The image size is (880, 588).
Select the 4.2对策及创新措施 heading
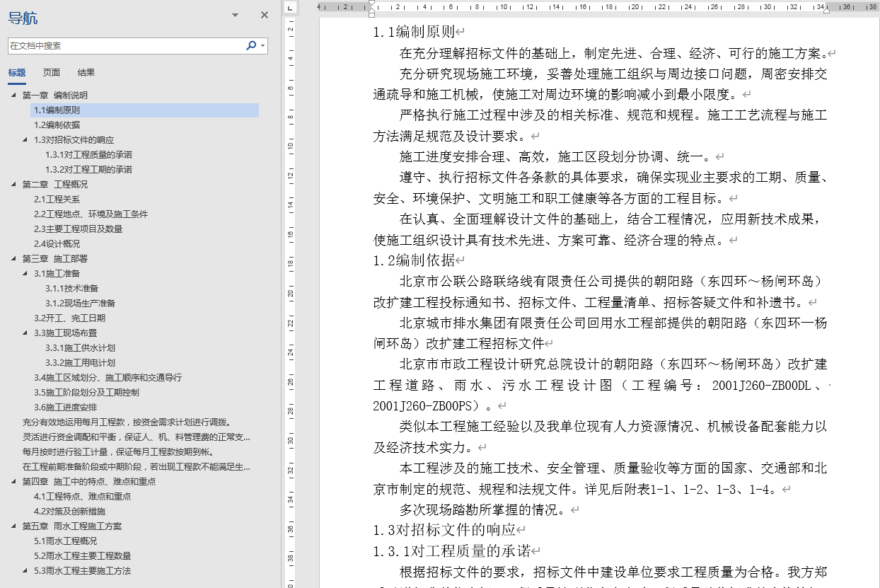(71, 511)
